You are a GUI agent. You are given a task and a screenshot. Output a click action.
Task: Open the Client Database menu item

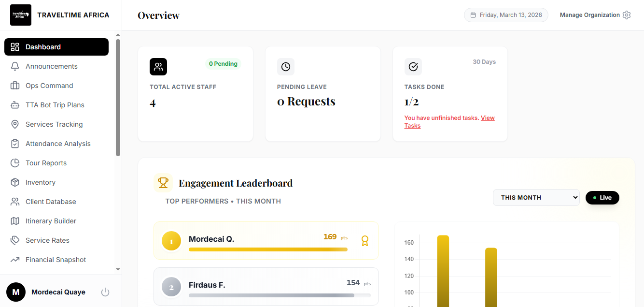[x=51, y=202]
